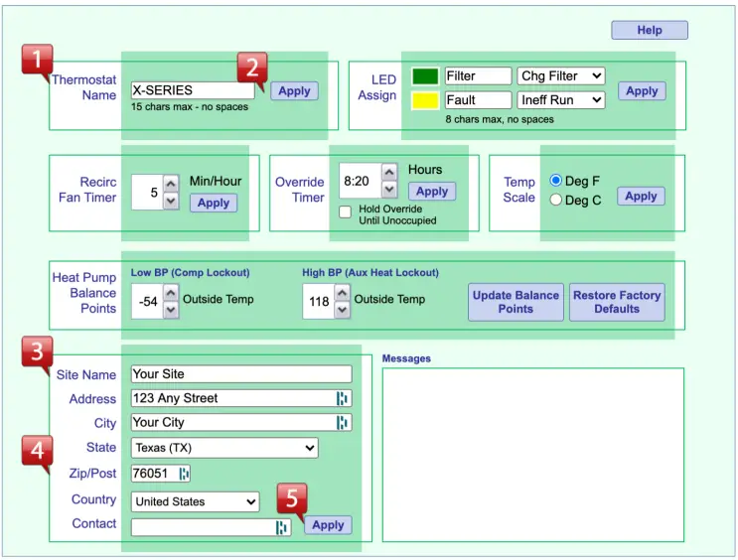Select the green LED color swatch
The width and height of the screenshot is (738, 560).
pyautogui.click(x=425, y=76)
